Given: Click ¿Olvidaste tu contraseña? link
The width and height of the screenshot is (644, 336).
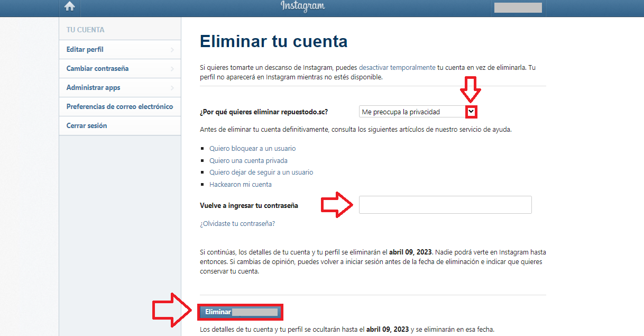Looking at the screenshot, I should point(237,224).
